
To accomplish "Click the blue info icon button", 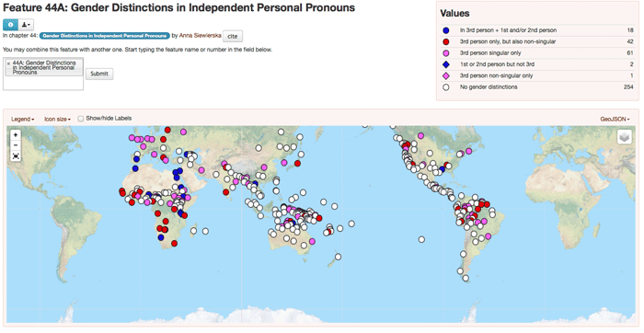I will coord(10,25).
